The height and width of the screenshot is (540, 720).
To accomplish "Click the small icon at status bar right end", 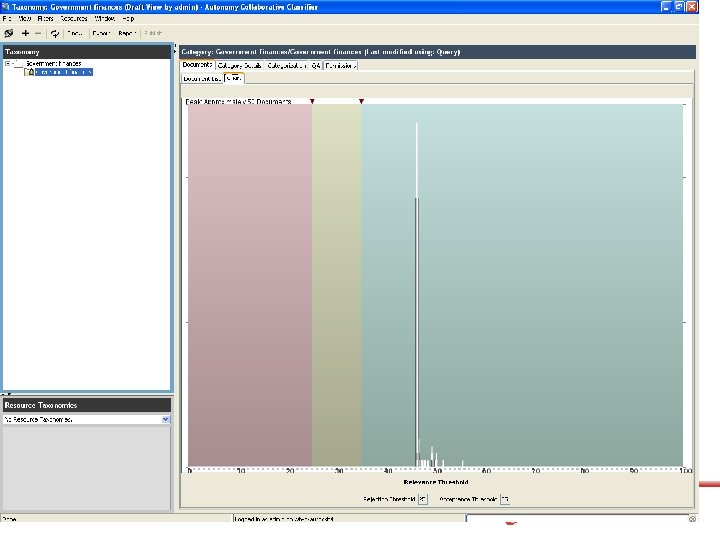I will 692,518.
